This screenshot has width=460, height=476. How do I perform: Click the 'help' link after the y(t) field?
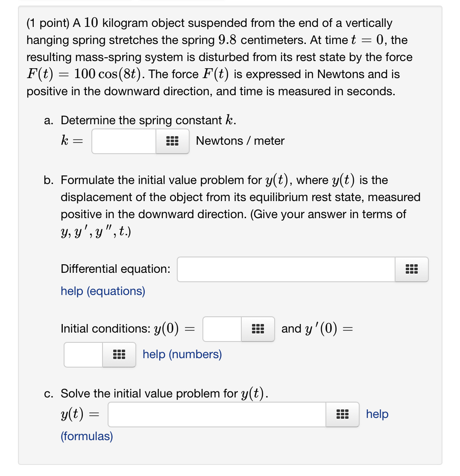[377, 414]
